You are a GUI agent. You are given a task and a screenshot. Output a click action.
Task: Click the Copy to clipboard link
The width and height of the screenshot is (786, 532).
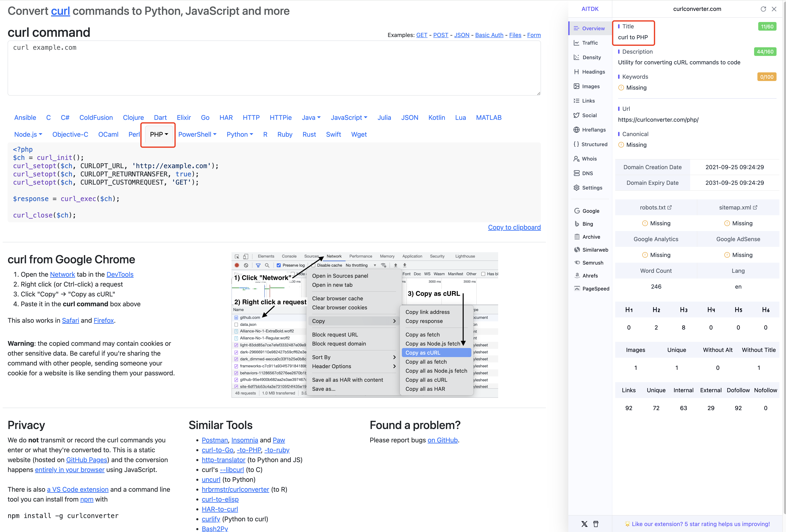click(x=514, y=228)
